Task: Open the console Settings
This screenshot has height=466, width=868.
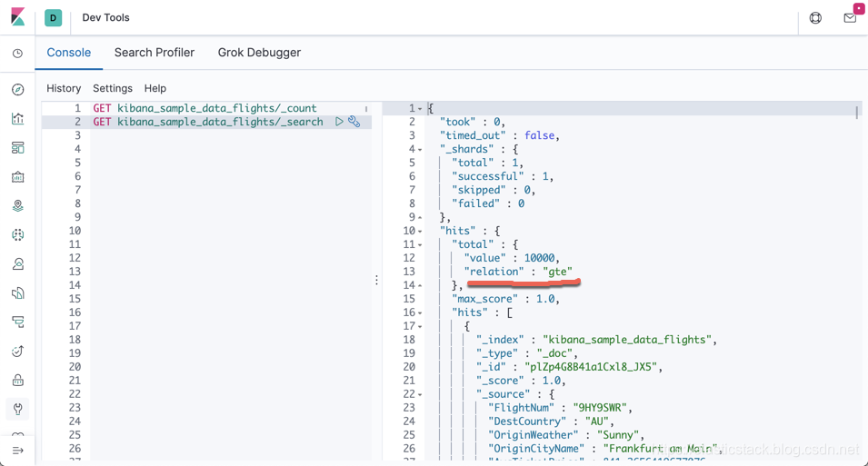Action: pos(113,88)
